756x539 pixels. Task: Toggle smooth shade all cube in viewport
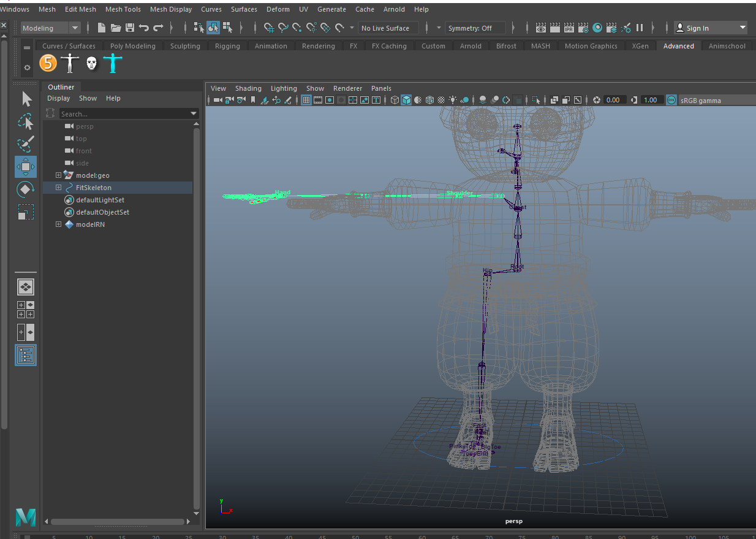point(406,100)
